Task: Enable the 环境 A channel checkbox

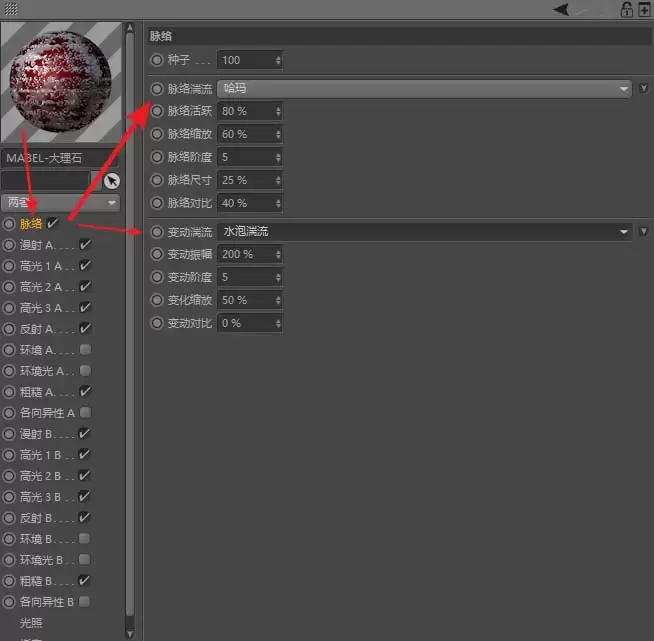Action: [x=85, y=349]
